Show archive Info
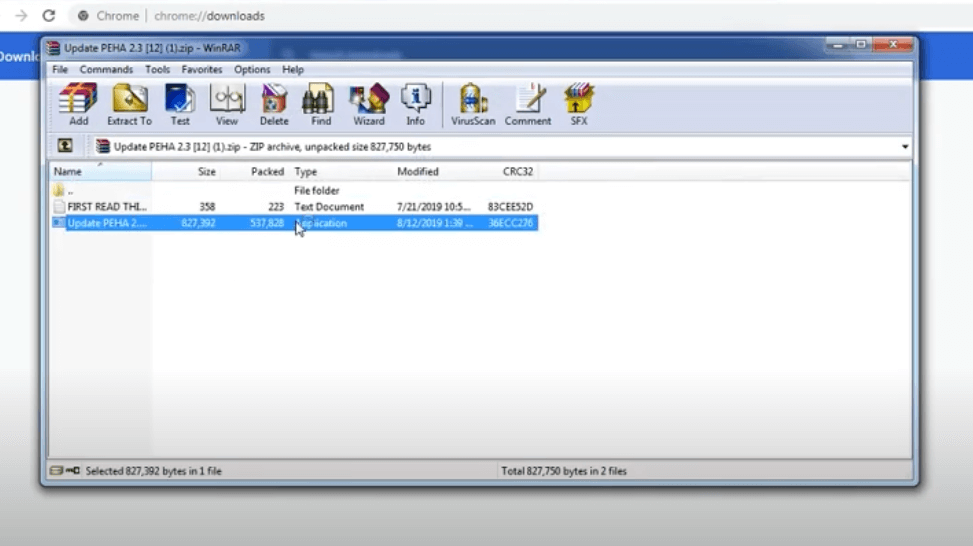The image size is (973, 546). pyautogui.click(x=415, y=104)
